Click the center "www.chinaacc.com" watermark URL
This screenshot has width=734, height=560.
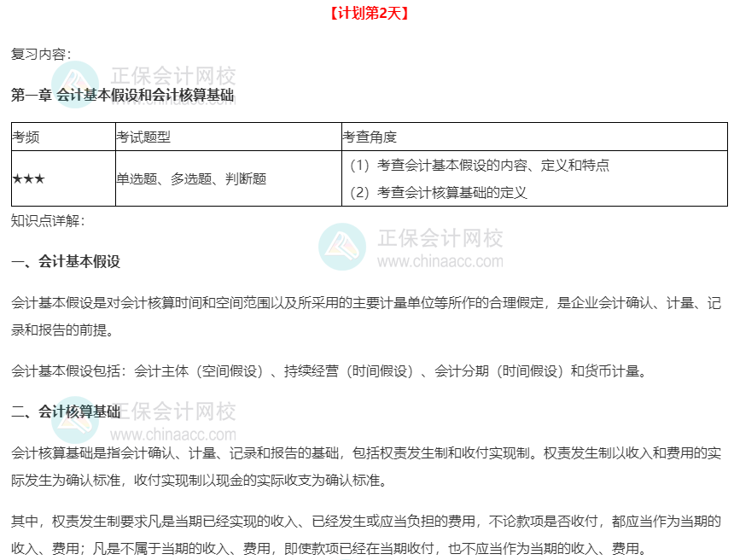[x=440, y=262]
